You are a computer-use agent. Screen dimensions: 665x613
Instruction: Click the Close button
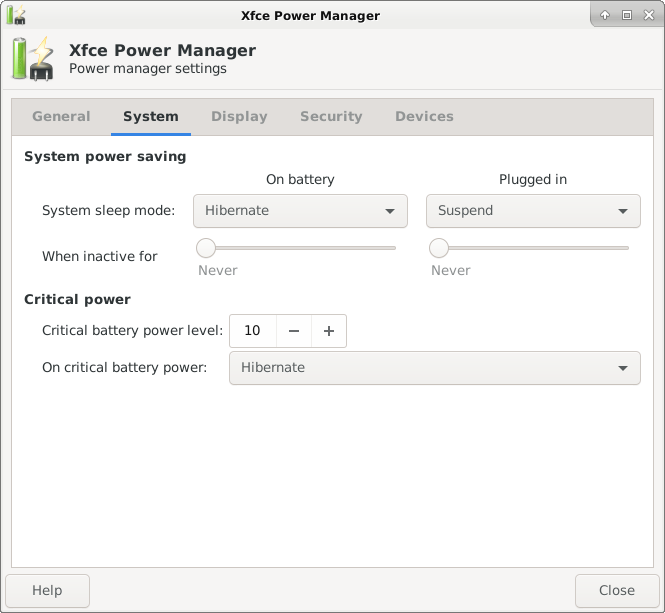(617, 591)
